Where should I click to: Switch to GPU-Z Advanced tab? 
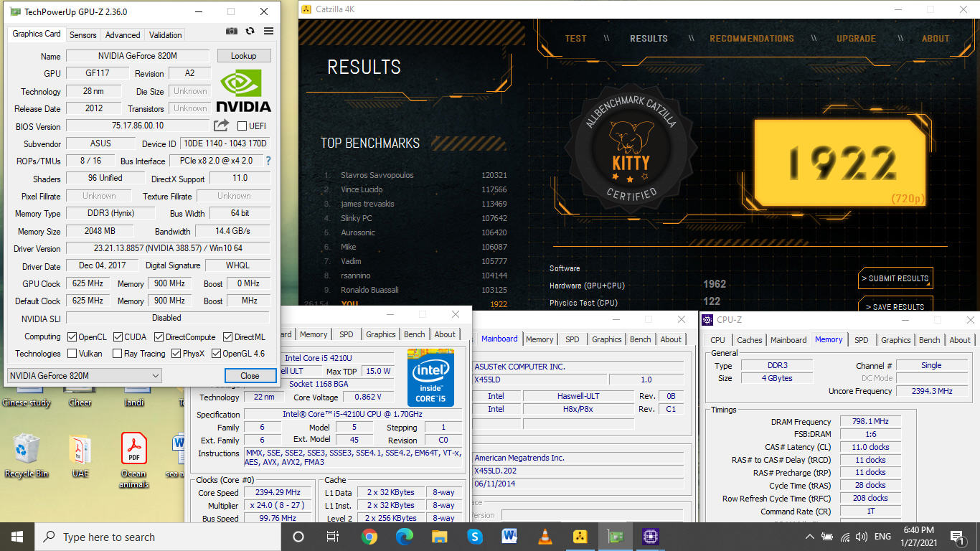(x=123, y=34)
